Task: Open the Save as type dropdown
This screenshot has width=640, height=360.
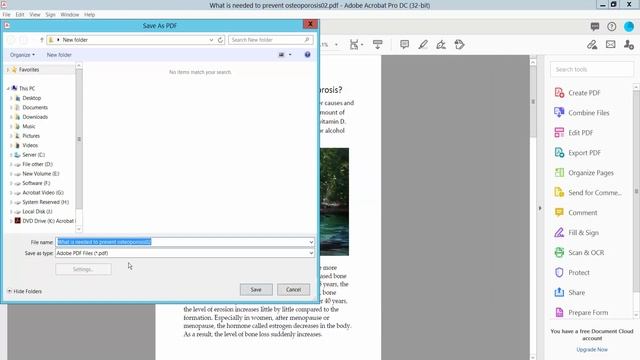Action: click(311, 253)
